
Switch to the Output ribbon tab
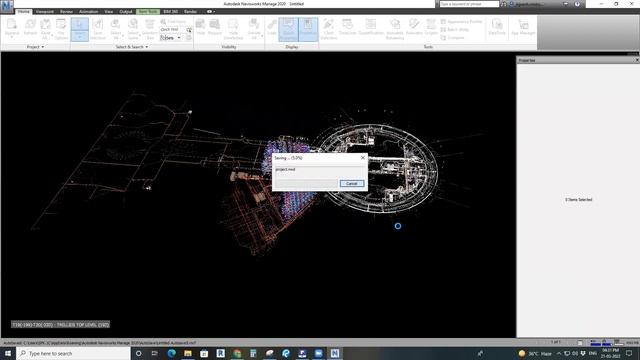pyautogui.click(x=126, y=11)
